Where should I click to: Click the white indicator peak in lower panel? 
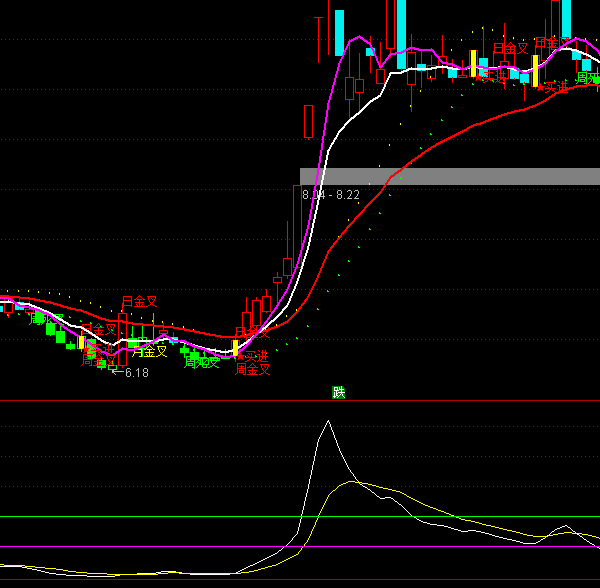coord(327,422)
